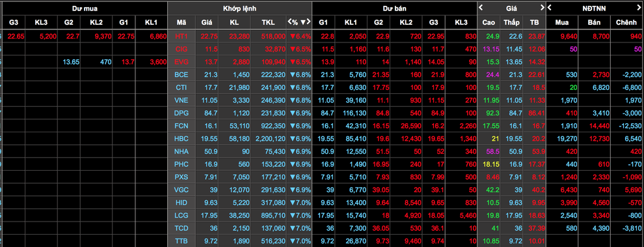Screen dimensions: 644x247
Task: Click VNE sell volume 39,160
Action: (x=356, y=100)
